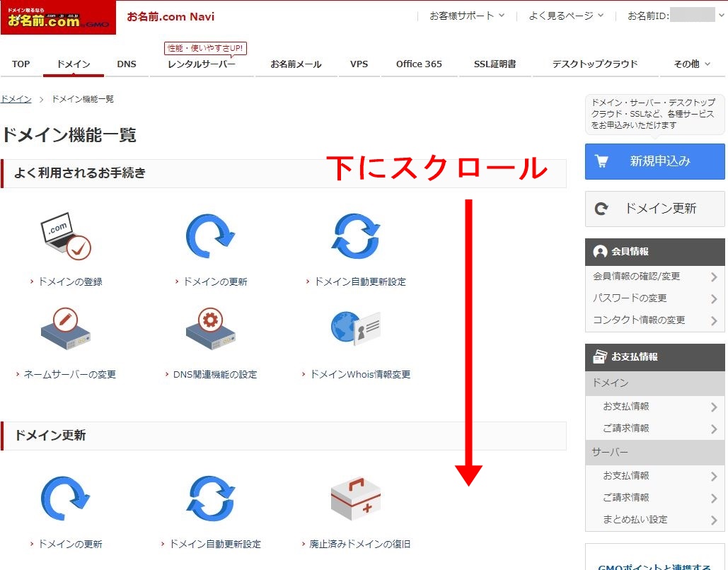Expand the お客様サポート dropdown
Screen dimensions: 728x570
pos(463,13)
